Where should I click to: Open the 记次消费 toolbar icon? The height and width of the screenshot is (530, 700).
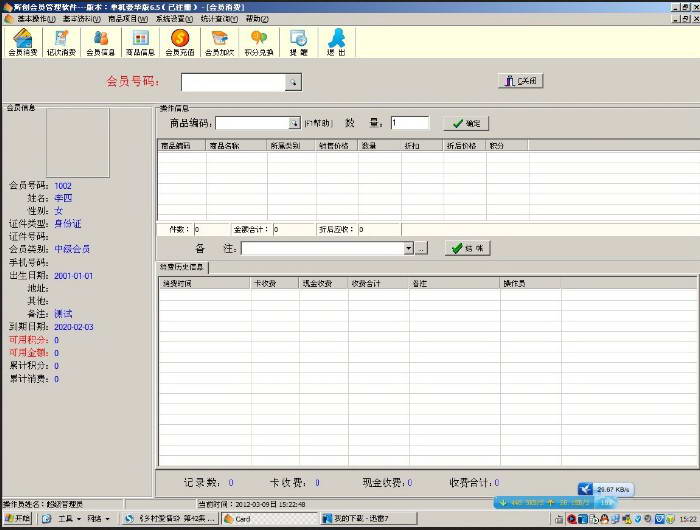click(61, 42)
